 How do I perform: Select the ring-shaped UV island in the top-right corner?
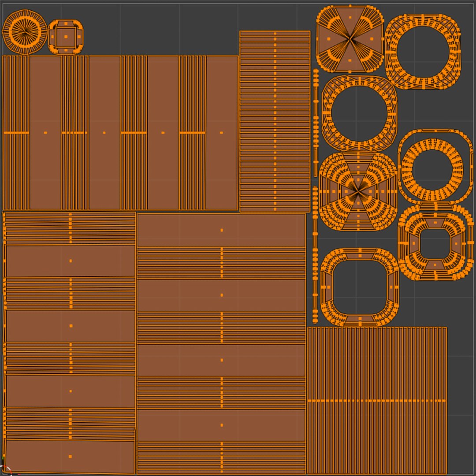pos(423,52)
